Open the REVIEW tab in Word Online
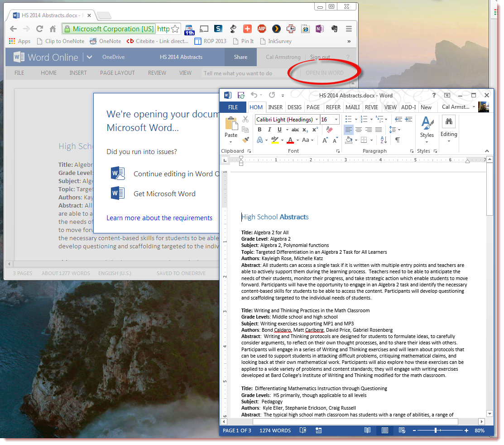 157,73
